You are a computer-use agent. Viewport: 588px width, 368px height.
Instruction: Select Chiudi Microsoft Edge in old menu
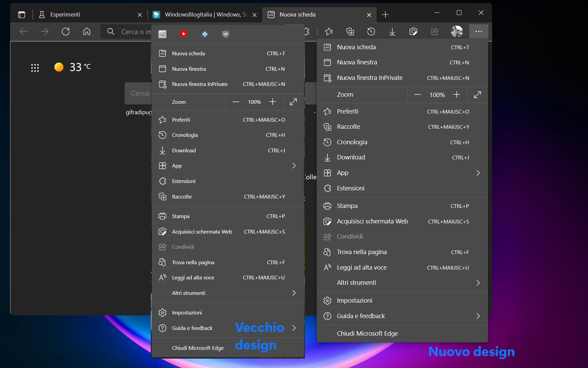[x=228, y=348]
